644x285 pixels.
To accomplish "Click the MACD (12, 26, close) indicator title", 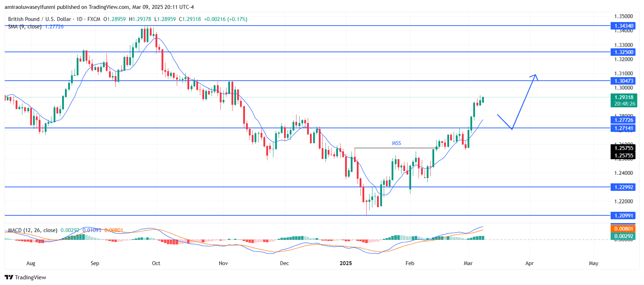I will coord(33,230).
